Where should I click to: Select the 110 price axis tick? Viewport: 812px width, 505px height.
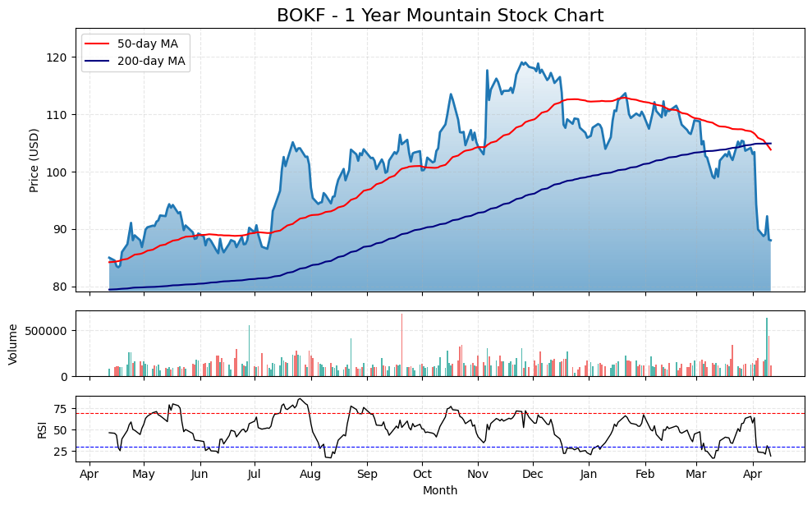57,115
